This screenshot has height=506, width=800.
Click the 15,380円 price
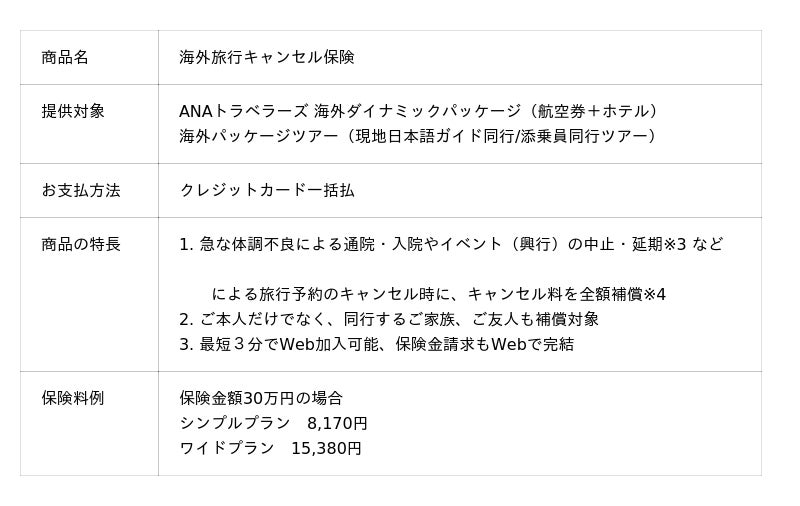(326, 449)
